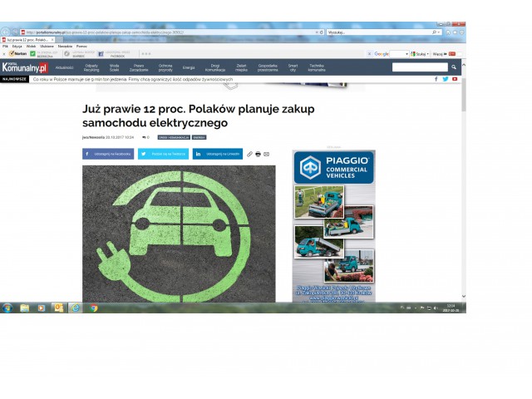Share article on Facebook button

coord(108,154)
